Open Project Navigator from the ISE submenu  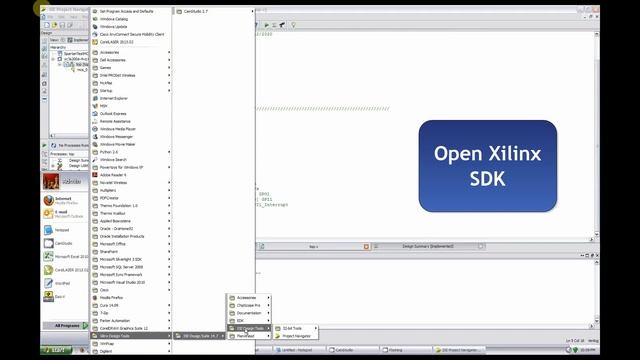(x=296, y=336)
